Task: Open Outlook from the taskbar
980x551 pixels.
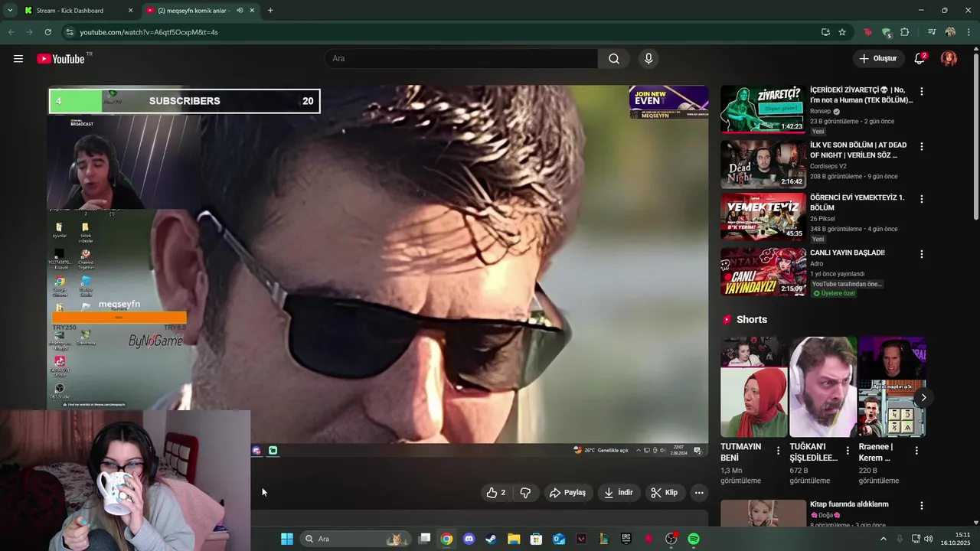Action: click(559, 539)
